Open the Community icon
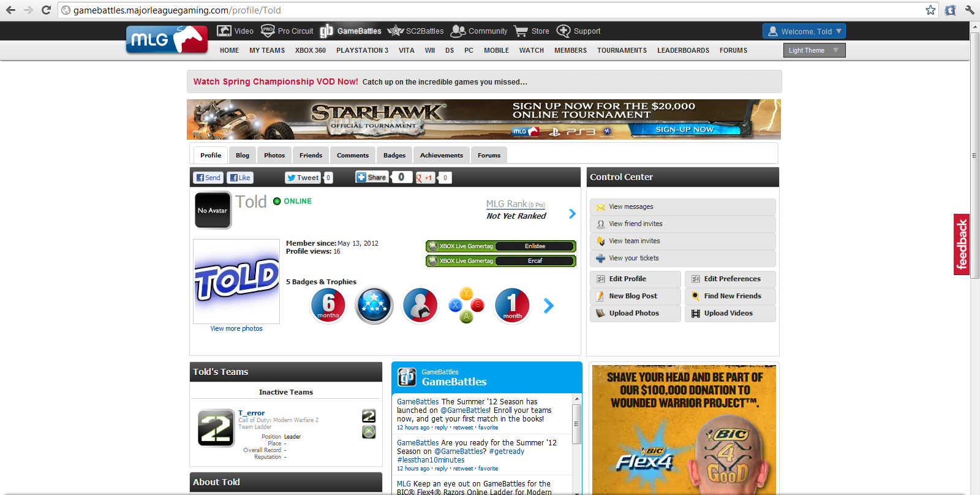 point(458,31)
